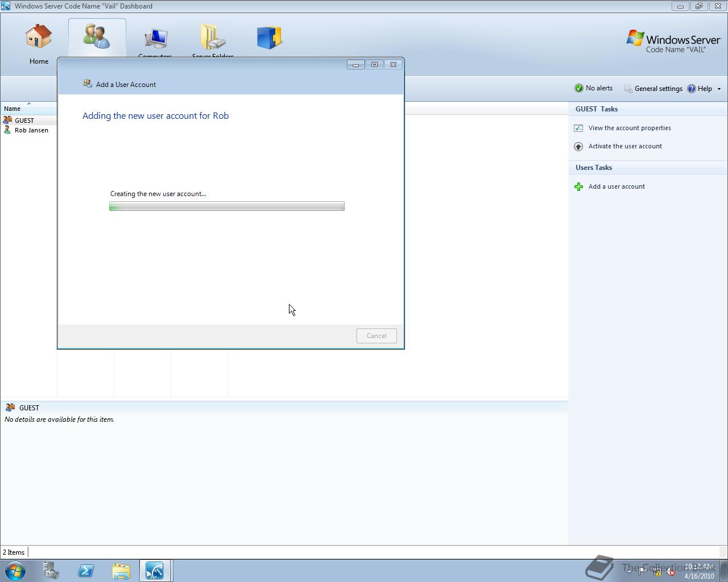728x582 pixels.
Task: Open Server Manager from taskbar
Action: click(x=51, y=571)
